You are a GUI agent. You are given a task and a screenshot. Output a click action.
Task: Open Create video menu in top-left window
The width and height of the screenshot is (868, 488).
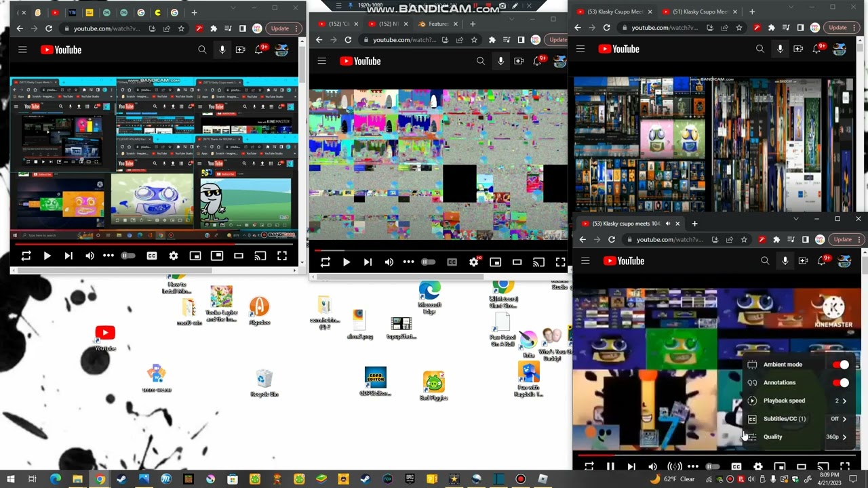tap(241, 50)
